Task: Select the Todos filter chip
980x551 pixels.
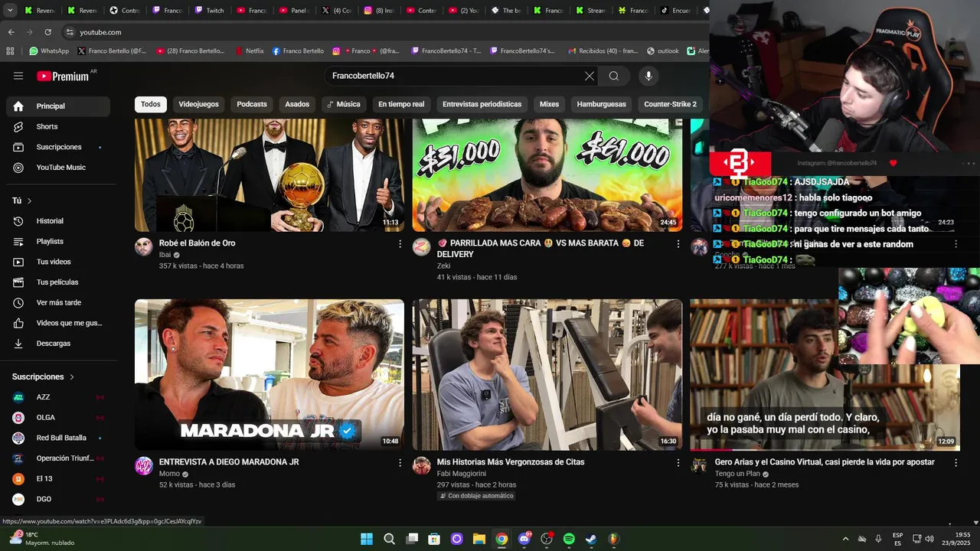Action: click(151, 104)
